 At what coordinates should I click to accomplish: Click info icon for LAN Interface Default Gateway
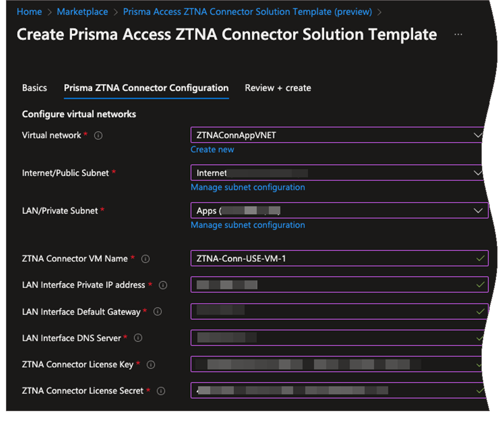click(x=157, y=312)
